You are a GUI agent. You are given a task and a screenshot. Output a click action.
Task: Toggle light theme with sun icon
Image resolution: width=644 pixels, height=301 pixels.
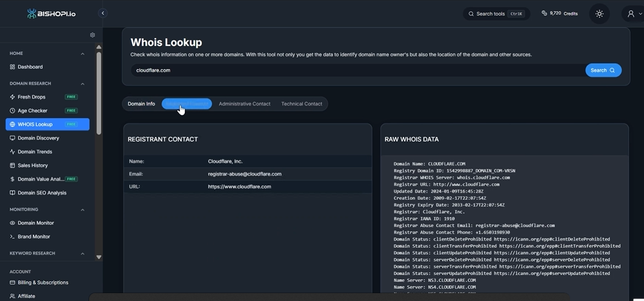[x=599, y=13]
